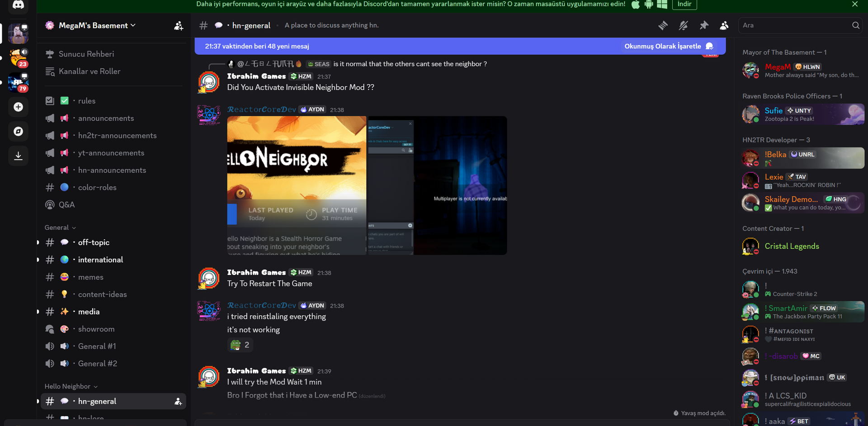This screenshot has height=426, width=868.
Task: Open Sunucu Rehberi
Action: [x=113, y=54]
